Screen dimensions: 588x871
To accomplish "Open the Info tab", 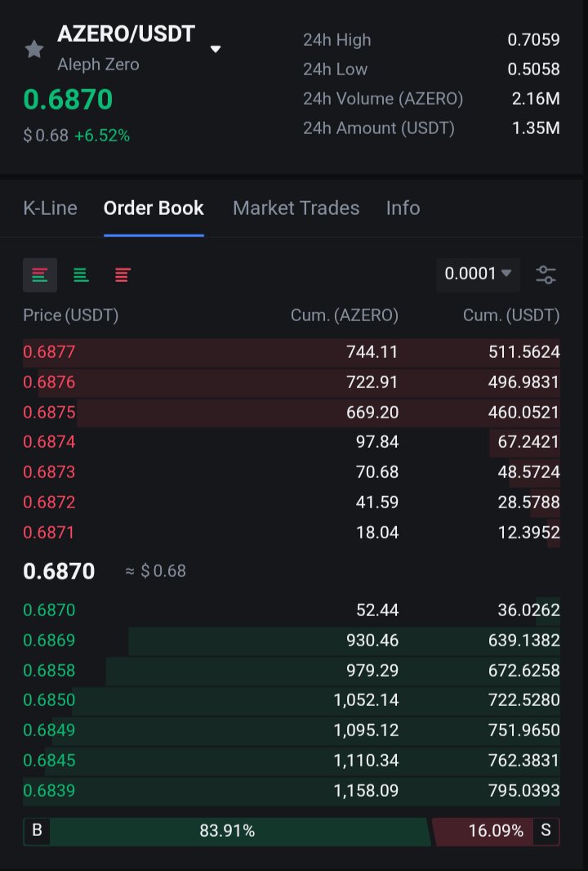I will click(403, 208).
